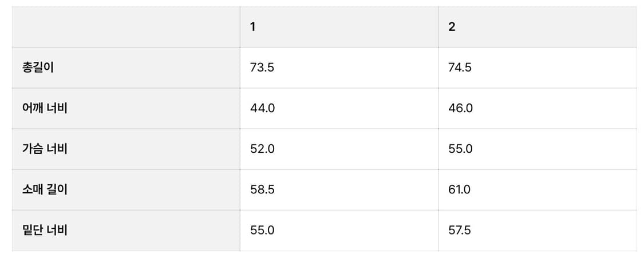Click the size 1 column header
Screen dimensions: 644x258
(339, 27)
